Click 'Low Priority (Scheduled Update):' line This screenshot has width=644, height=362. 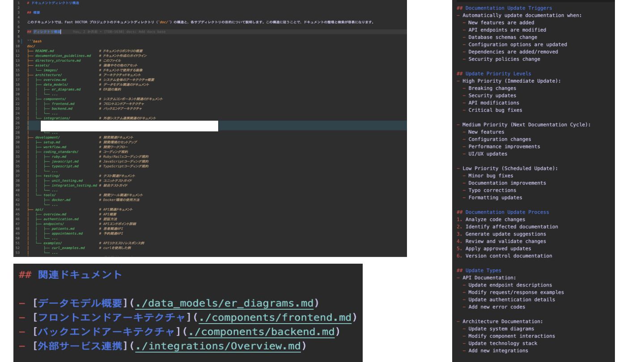[510, 168]
